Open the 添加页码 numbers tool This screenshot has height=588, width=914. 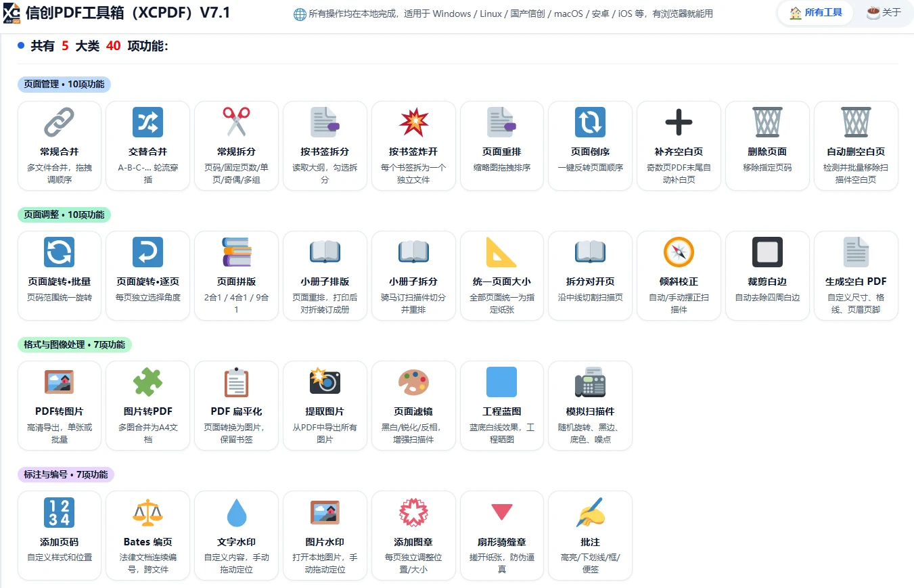point(60,536)
